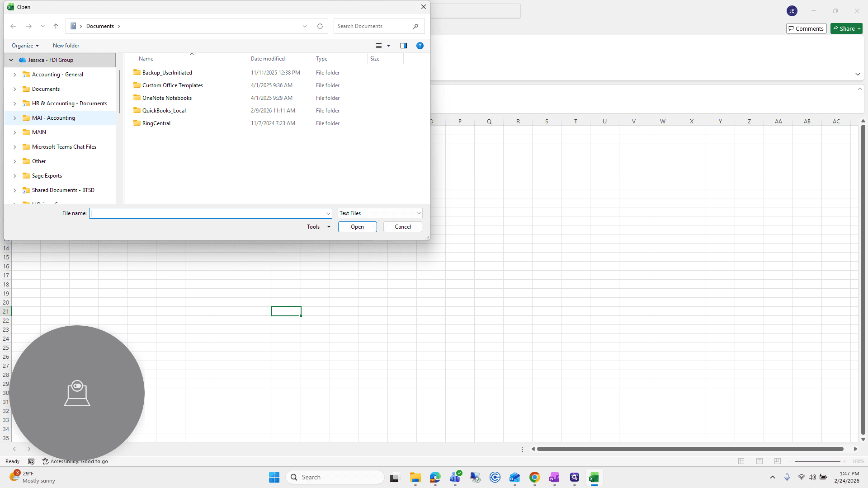
Task: Open Microsoft Edge from the taskbar
Action: point(435,477)
